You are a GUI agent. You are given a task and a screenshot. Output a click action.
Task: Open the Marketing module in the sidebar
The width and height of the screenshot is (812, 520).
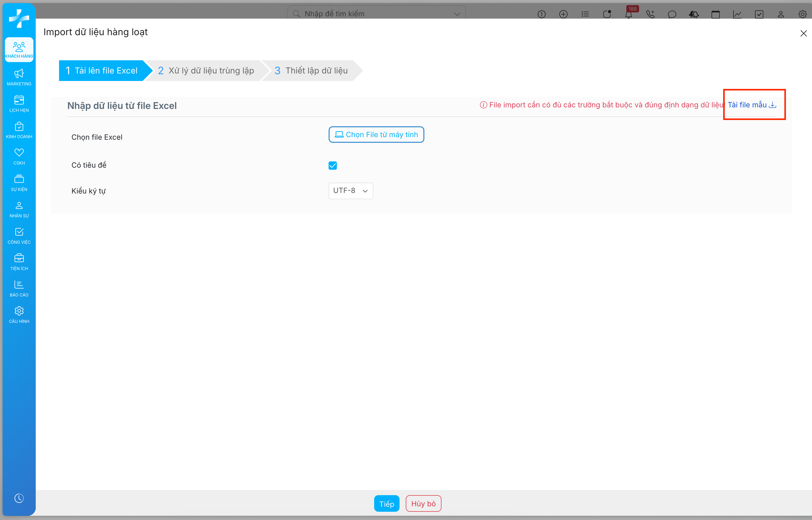pos(19,77)
